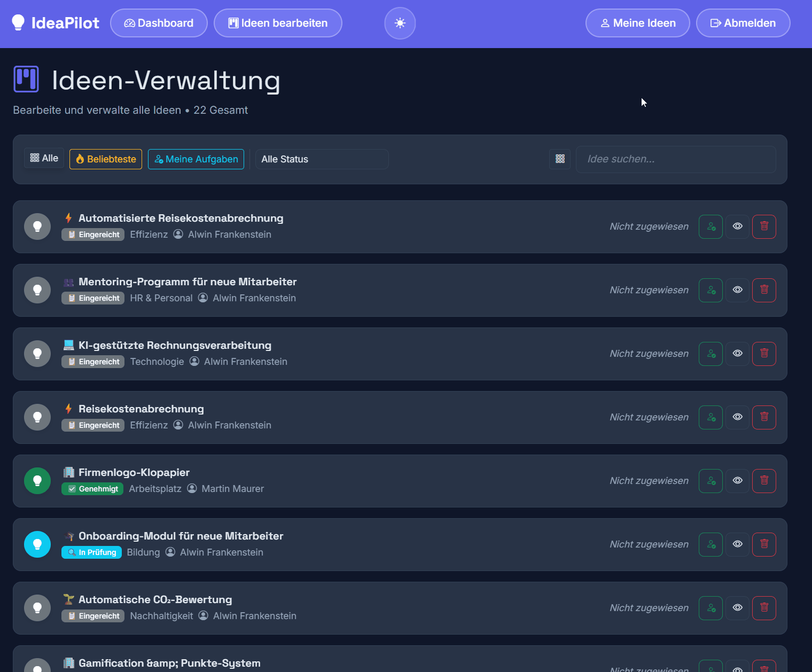Enable the Beliebteste filter

pyautogui.click(x=105, y=159)
